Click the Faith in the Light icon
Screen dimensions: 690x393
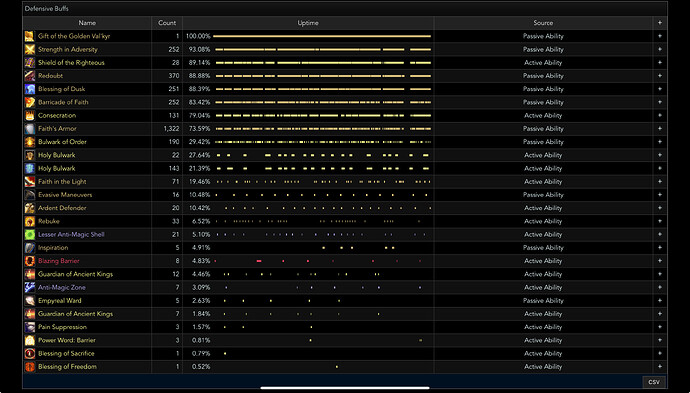29,181
